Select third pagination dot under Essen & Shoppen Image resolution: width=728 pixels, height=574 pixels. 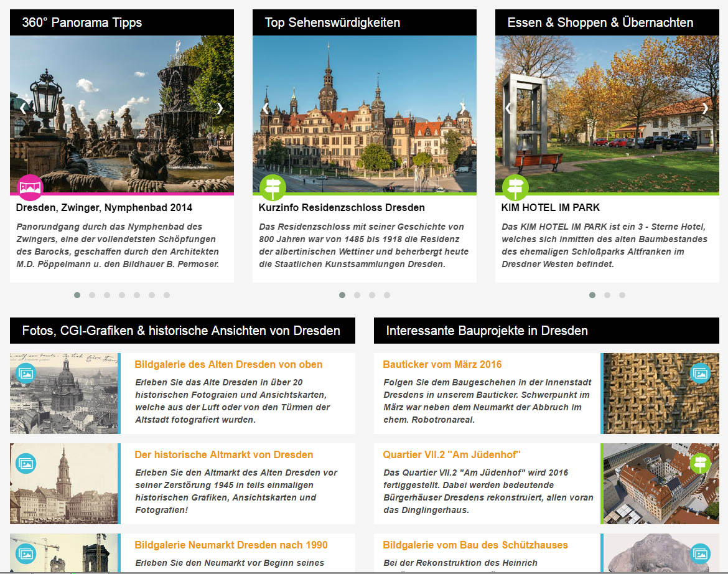(622, 295)
